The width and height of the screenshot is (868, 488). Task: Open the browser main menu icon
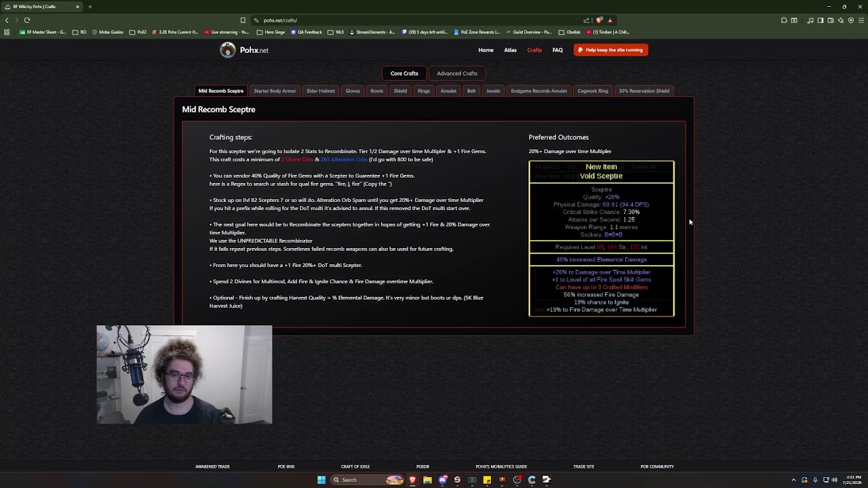pos(862,20)
